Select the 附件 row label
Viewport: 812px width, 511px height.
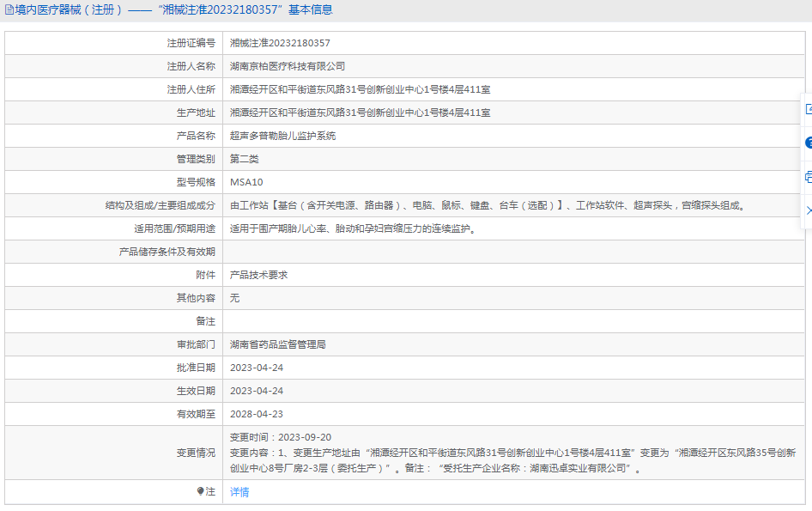pos(206,275)
